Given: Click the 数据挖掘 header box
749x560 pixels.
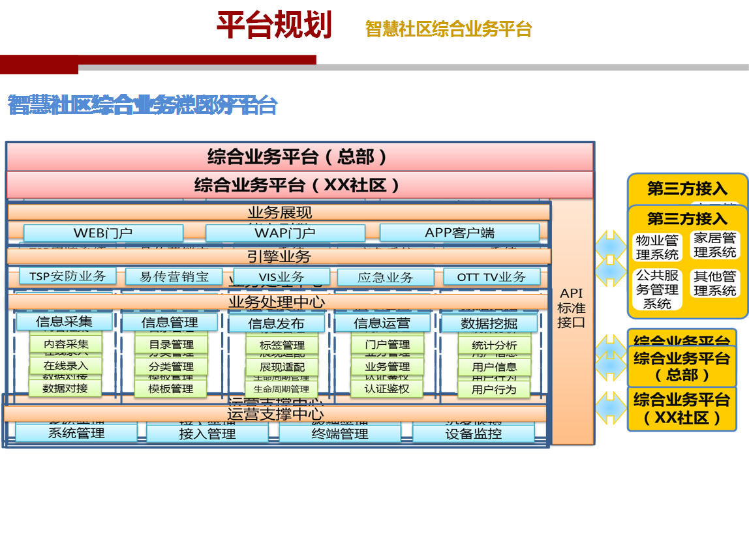Looking at the screenshot, I should tap(489, 323).
